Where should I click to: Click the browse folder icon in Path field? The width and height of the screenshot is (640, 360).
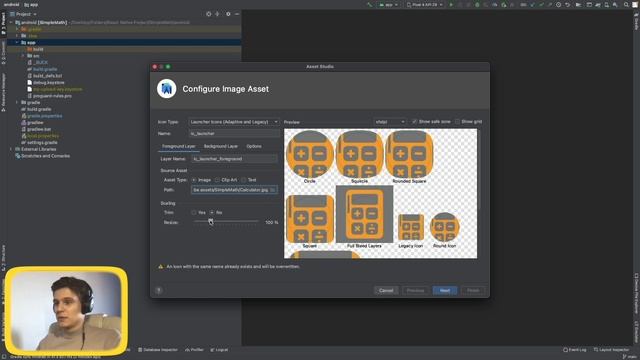pos(273,190)
